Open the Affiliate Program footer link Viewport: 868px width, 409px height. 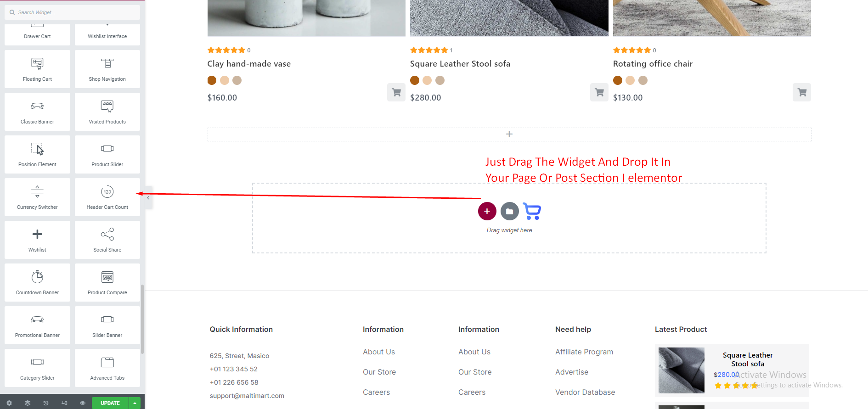(584, 352)
